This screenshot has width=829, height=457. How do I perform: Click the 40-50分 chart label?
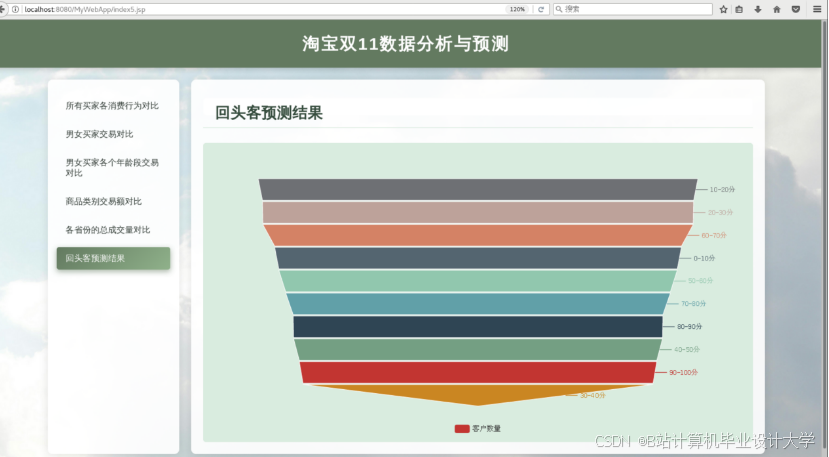tap(687, 350)
